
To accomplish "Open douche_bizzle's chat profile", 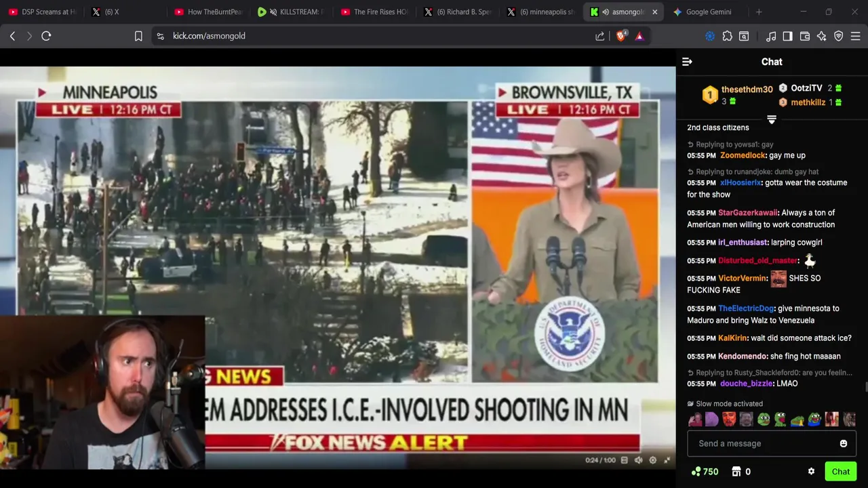I will tap(747, 384).
